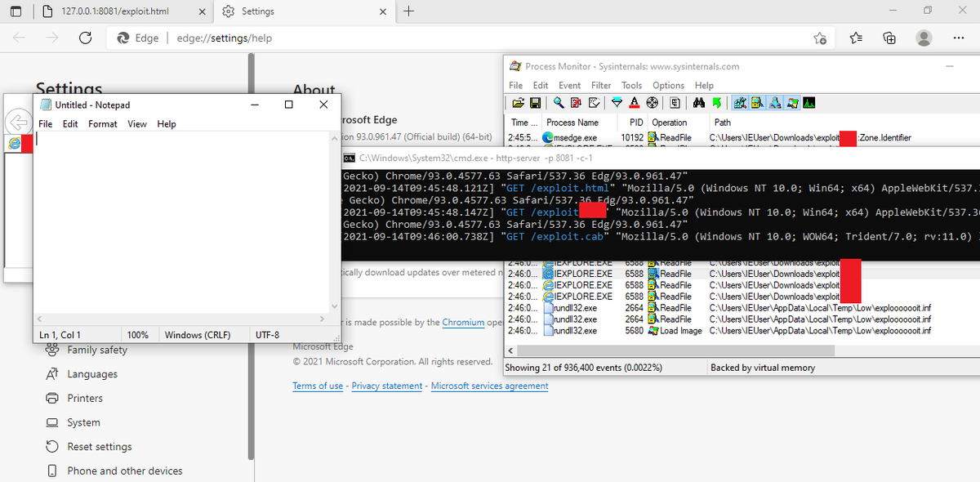Open Process Monitor Event menu

(x=570, y=85)
